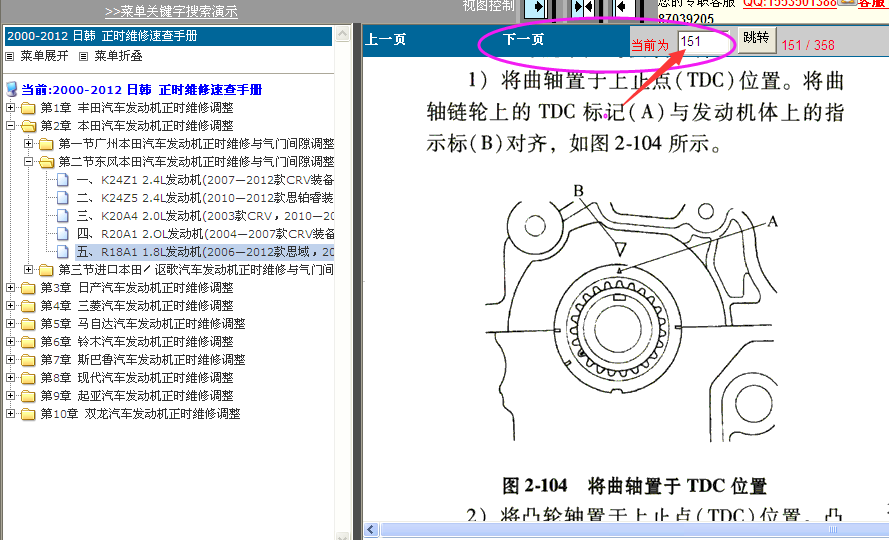Collapse 第二节东风本田 subsection node
The height and width of the screenshot is (540, 889).
point(28,162)
